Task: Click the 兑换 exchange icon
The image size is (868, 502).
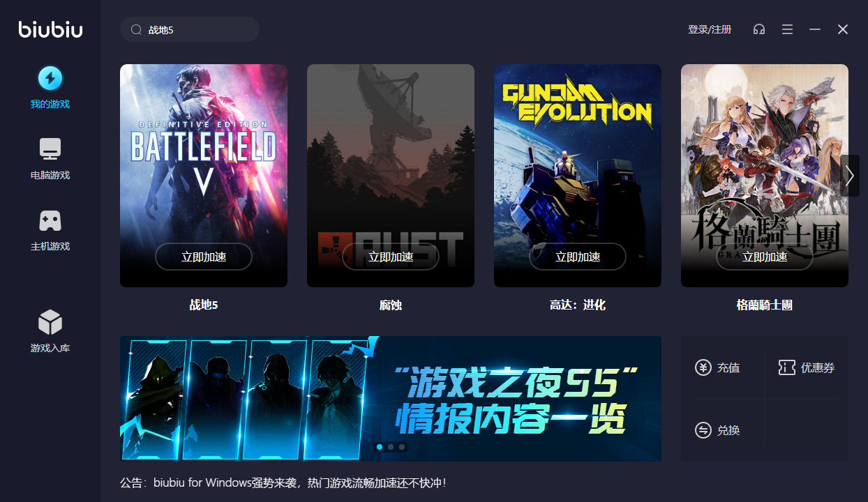Action: click(703, 430)
